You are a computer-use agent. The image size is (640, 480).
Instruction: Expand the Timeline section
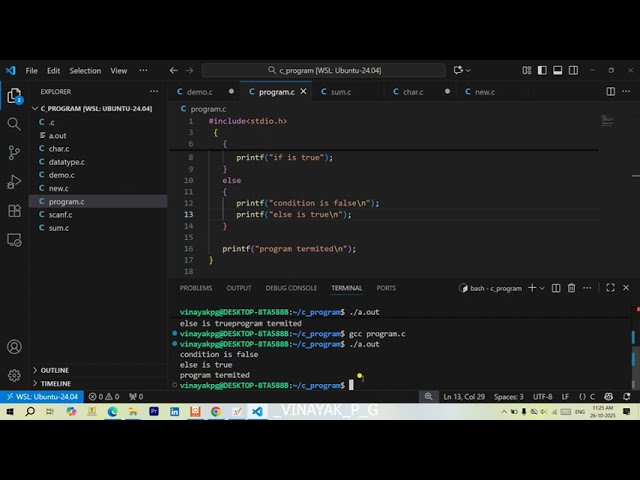pyautogui.click(x=97, y=383)
